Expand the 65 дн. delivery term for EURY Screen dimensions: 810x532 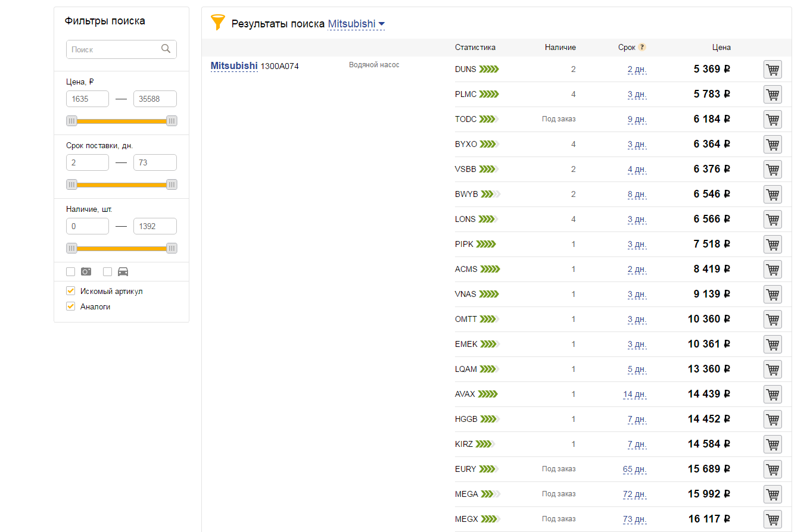pos(634,470)
